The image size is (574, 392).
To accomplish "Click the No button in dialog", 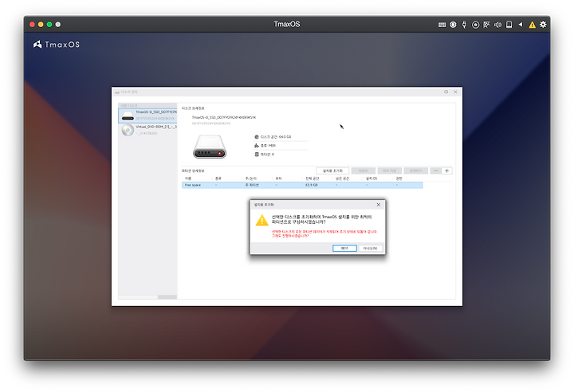I will click(371, 248).
